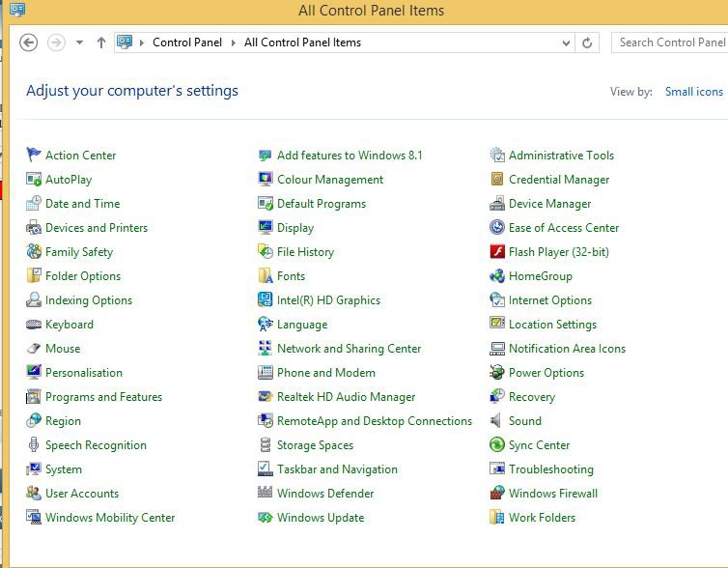Click the Network and Sharing Center icon
The image size is (728, 568).
(x=266, y=349)
